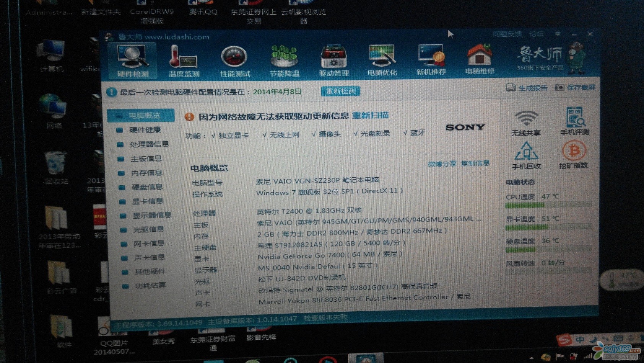Click 保存截屏 save screenshot

tap(575, 87)
